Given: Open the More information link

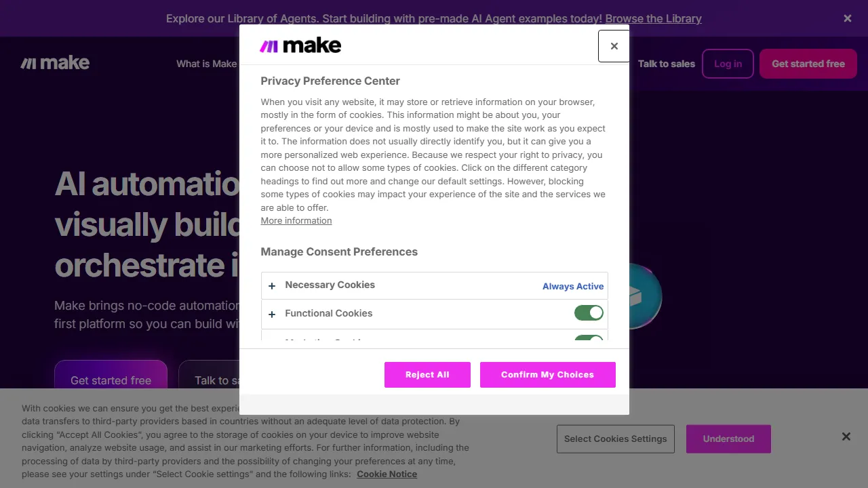Looking at the screenshot, I should 296,220.
